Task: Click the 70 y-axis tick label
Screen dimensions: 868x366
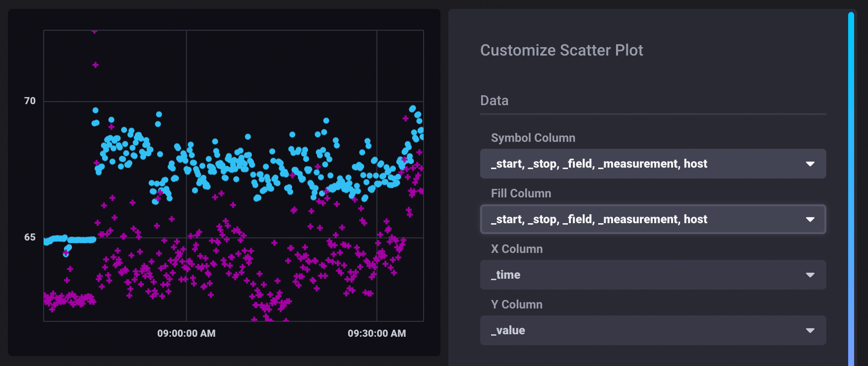Action: pyautogui.click(x=30, y=101)
